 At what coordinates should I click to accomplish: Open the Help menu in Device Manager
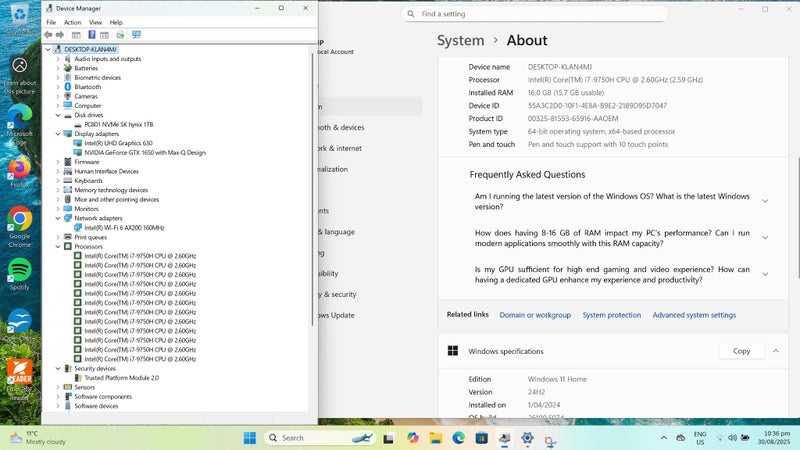tap(116, 22)
